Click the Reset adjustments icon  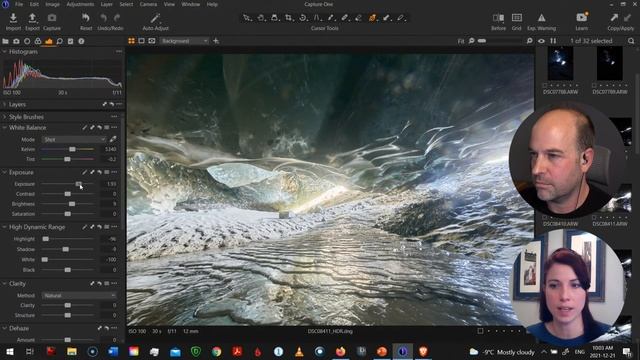click(x=86, y=18)
